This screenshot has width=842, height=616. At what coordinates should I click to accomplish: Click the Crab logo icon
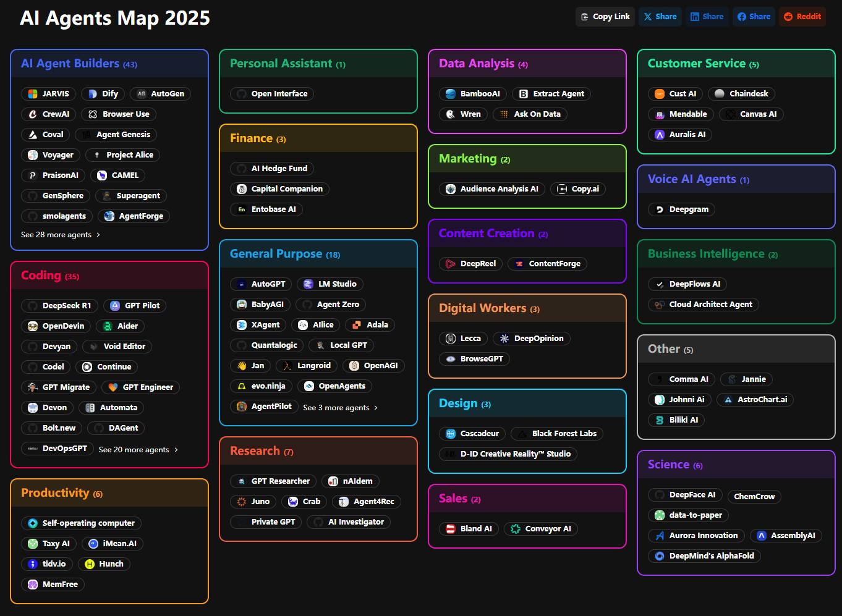293,502
